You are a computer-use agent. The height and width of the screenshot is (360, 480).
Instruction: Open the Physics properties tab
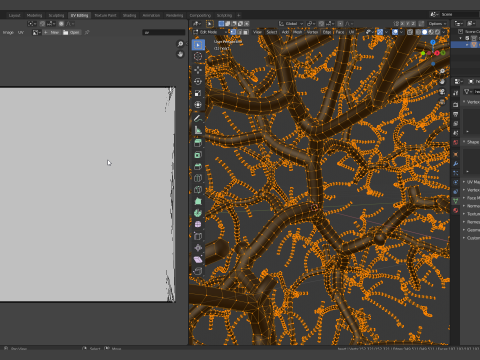pos(456,182)
